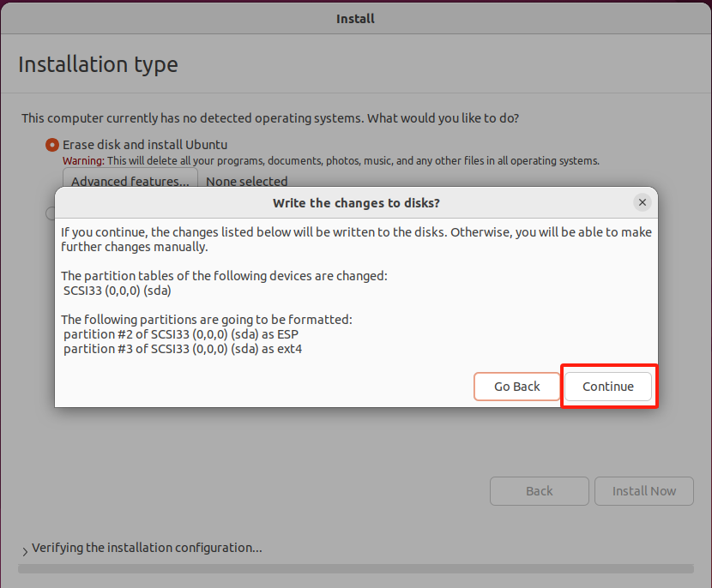Screen dimensions: 712x588
Task: Click the dialog title 'Write the changes to disks?'
Action: pos(356,203)
